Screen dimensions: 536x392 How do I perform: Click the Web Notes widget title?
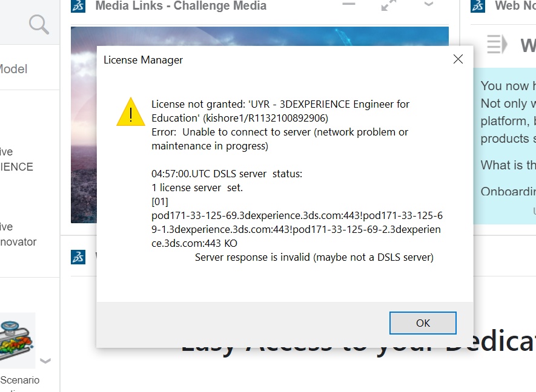coord(515,6)
